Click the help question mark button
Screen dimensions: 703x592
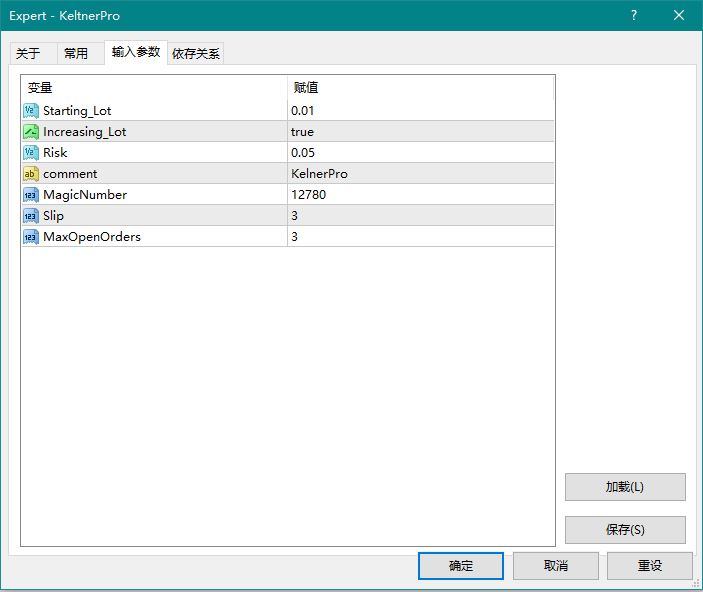pos(634,16)
